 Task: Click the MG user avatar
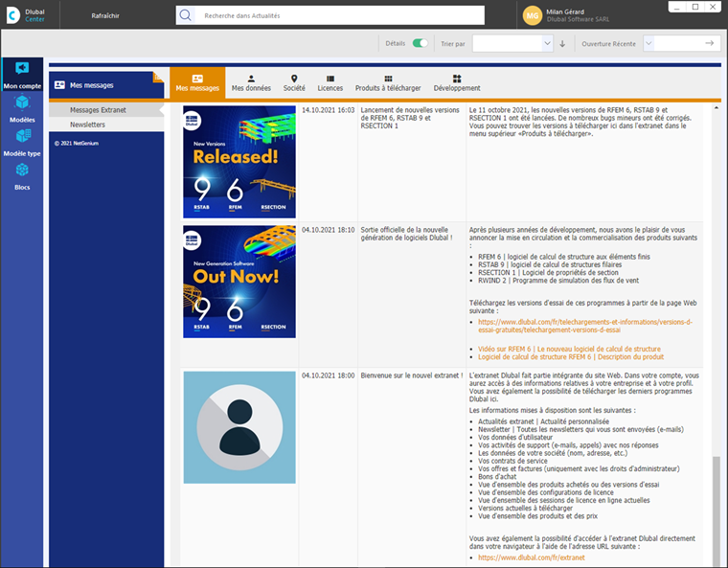pos(532,15)
